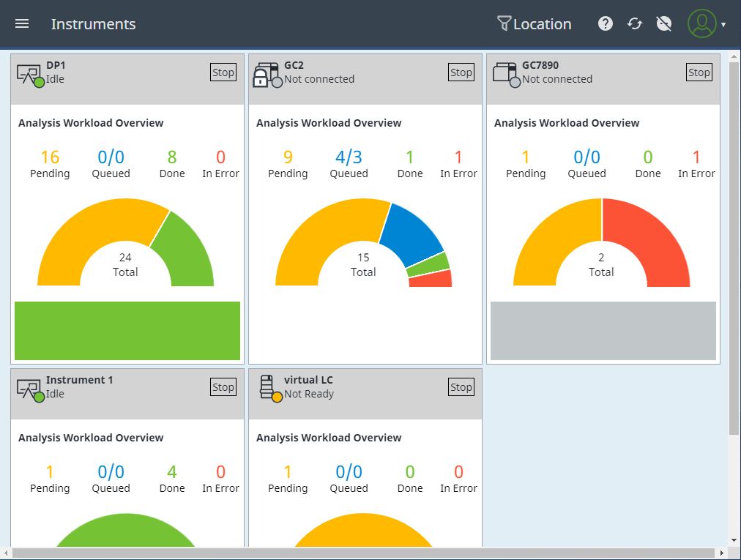This screenshot has height=560, width=741.
Task: Stop the virtual LC instrument
Action: point(461,387)
